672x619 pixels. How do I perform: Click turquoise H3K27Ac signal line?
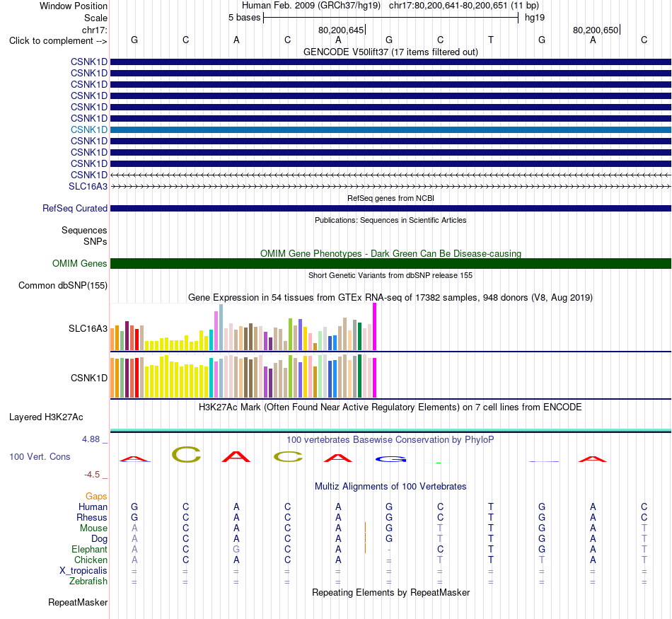pyautogui.click(x=390, y=430)
